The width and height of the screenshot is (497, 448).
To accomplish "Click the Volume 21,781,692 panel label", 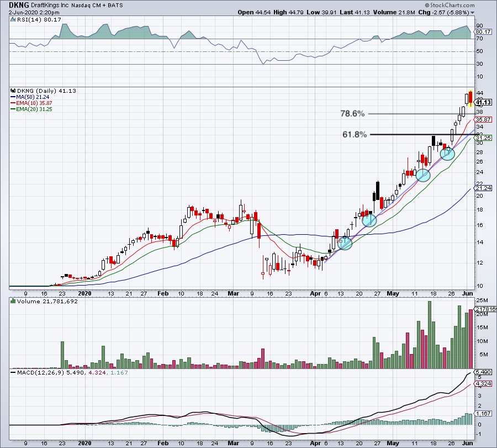I will pos(47,301).
